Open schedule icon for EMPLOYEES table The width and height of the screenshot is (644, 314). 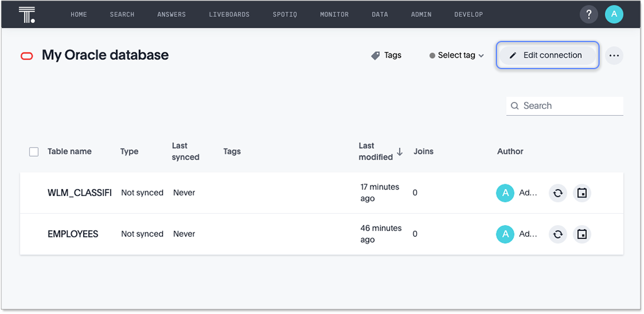[582, 234]
